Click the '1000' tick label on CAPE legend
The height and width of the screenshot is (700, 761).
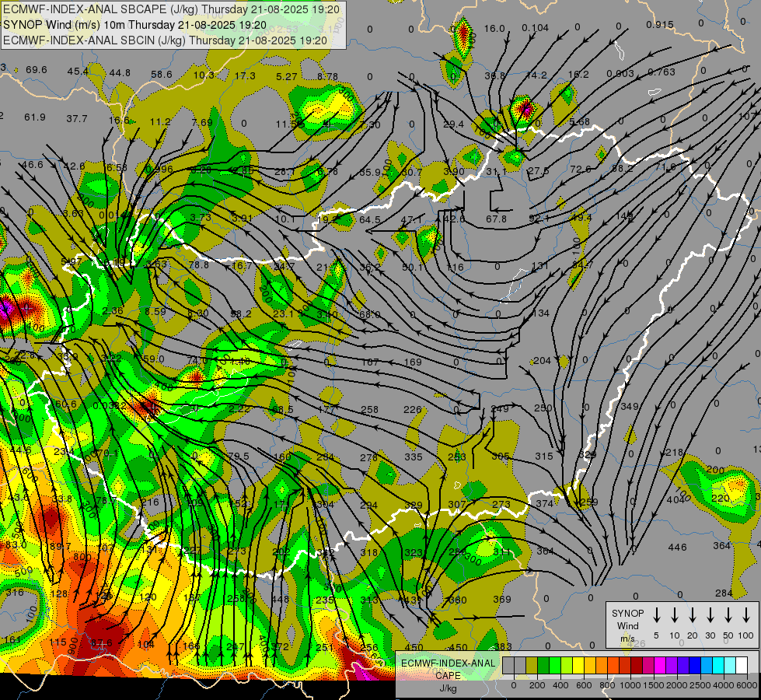[630, 685]
